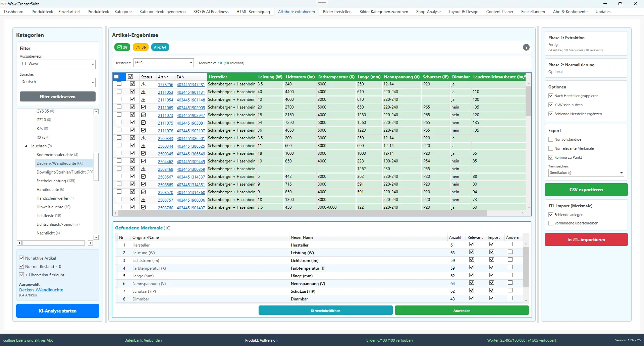The image size is (644, 346).
Task: Click checked status icon for article 2111069
Action: tap(143, 108)
